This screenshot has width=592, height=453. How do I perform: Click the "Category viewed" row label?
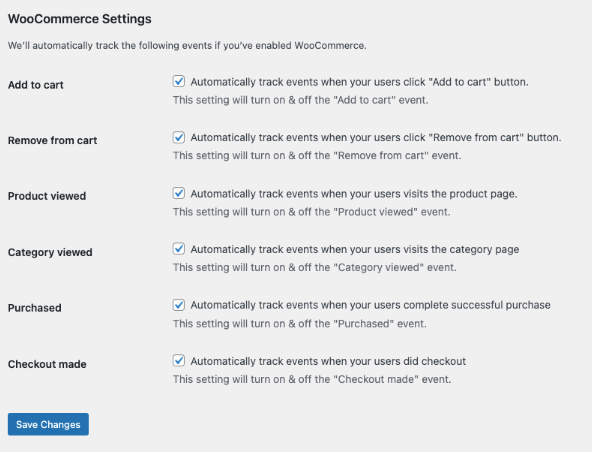pyautogui.click(x=50, y=252)
